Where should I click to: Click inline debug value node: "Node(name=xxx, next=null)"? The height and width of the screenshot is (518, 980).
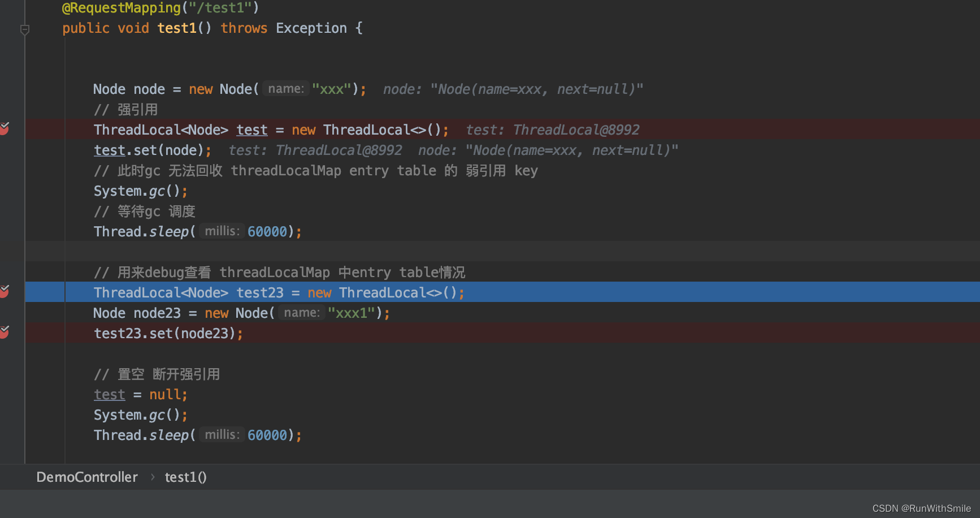click(513, 89)
